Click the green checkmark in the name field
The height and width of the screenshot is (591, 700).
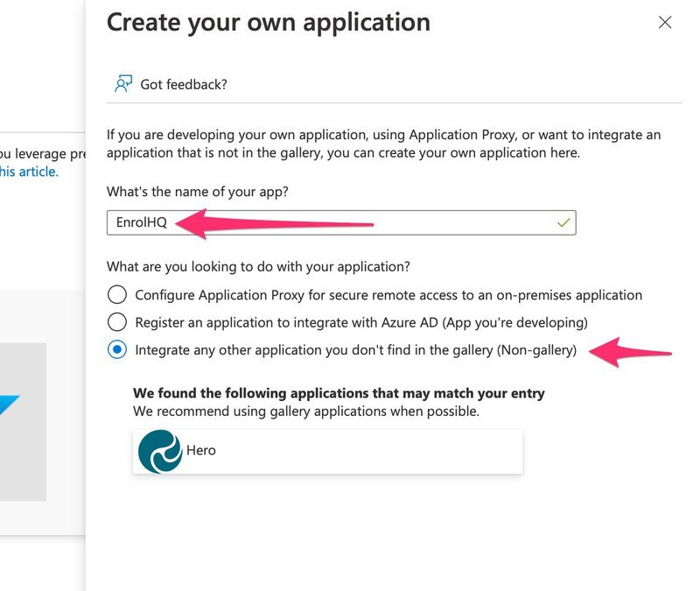564,222
